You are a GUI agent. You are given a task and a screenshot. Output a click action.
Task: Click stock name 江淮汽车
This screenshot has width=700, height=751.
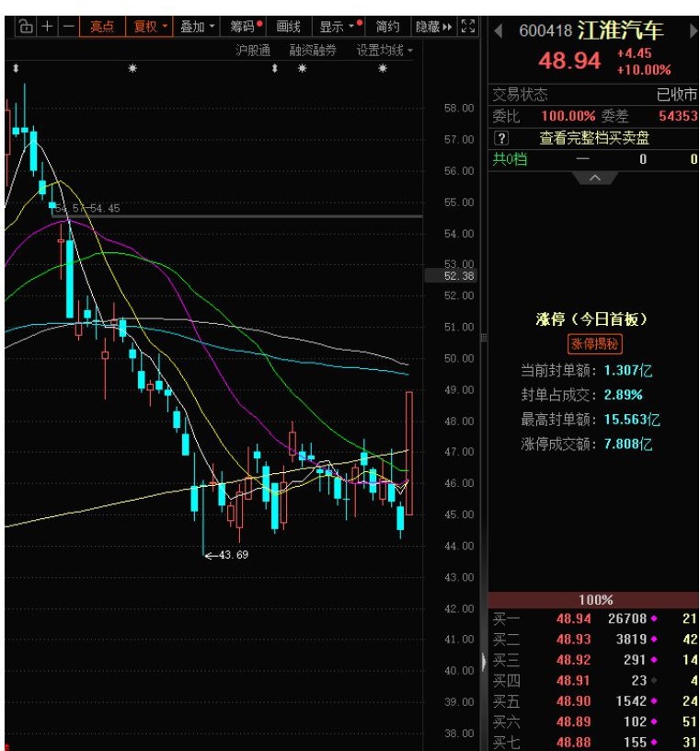[620, 30]
